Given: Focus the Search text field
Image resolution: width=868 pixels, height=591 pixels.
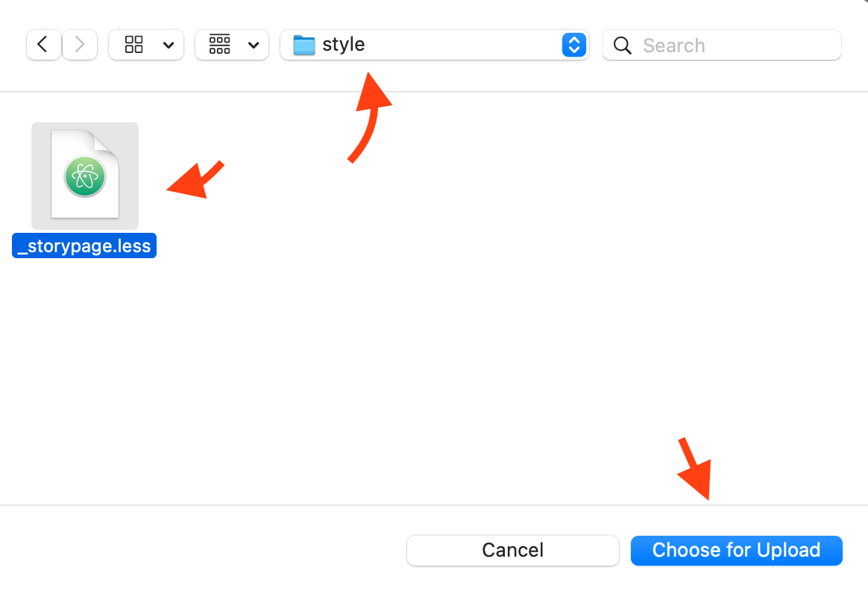Looking at the screenshot, I should [721, 45].
